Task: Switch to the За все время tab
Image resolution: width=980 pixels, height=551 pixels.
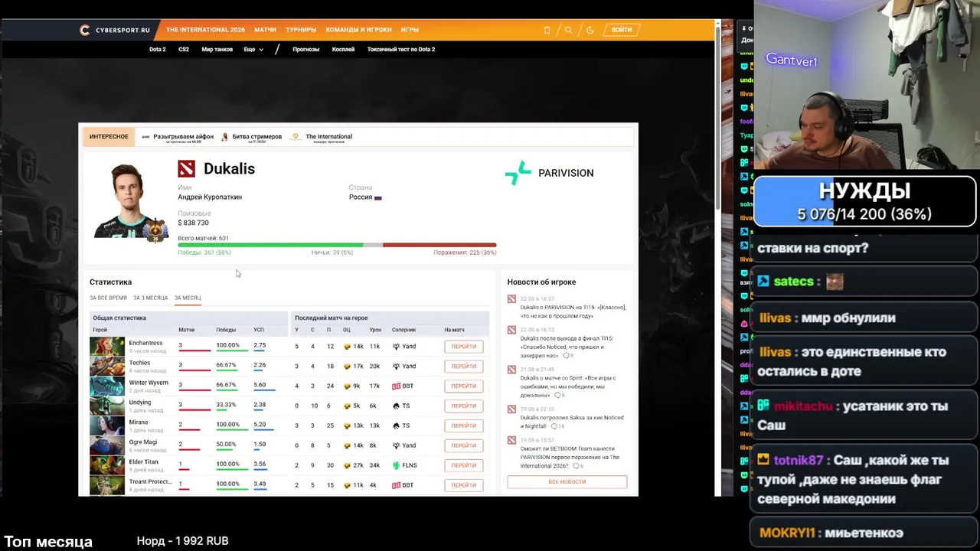Action: [108, 298]
